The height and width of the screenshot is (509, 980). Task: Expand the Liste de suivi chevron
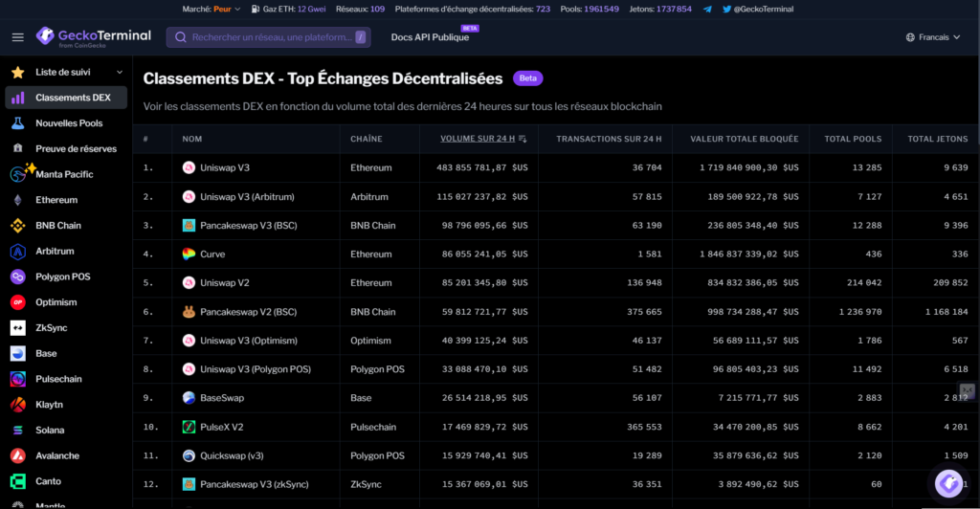point(120,72)
